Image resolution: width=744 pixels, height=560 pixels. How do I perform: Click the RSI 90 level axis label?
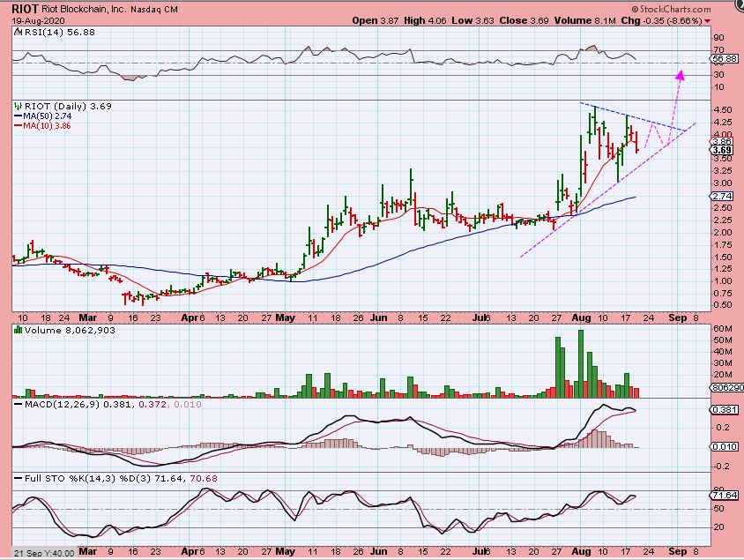pos(718,38)
